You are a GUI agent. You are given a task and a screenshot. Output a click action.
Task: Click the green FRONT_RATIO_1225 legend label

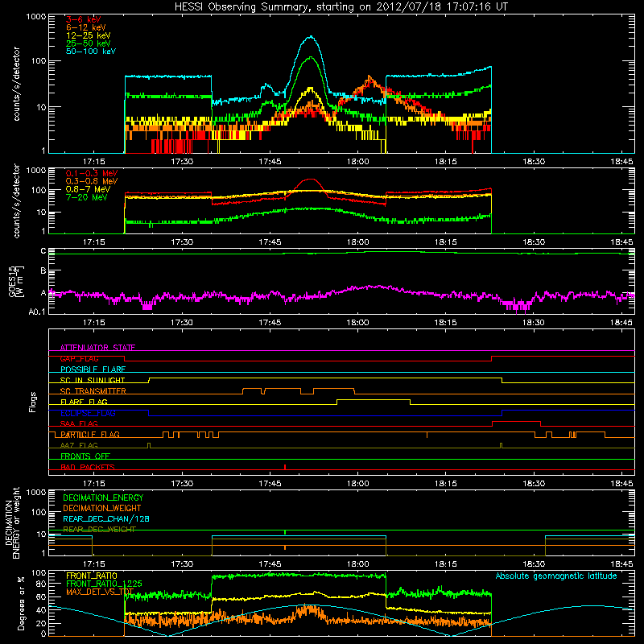104,584
